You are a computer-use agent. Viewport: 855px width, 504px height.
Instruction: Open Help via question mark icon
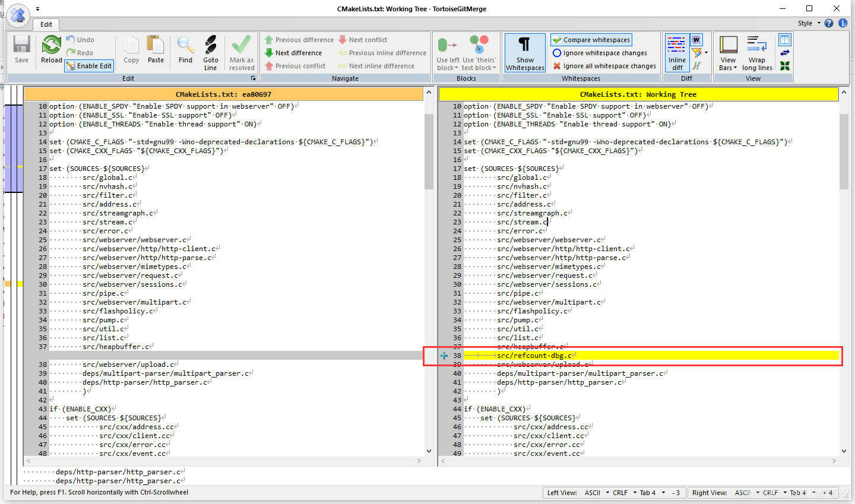coord(829,23)
